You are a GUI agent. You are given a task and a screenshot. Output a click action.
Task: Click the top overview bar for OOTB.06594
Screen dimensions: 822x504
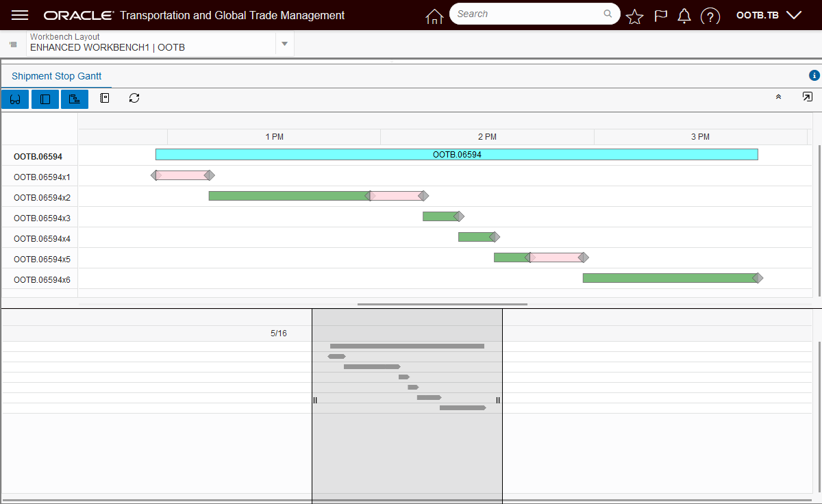(x=407, y=346)
